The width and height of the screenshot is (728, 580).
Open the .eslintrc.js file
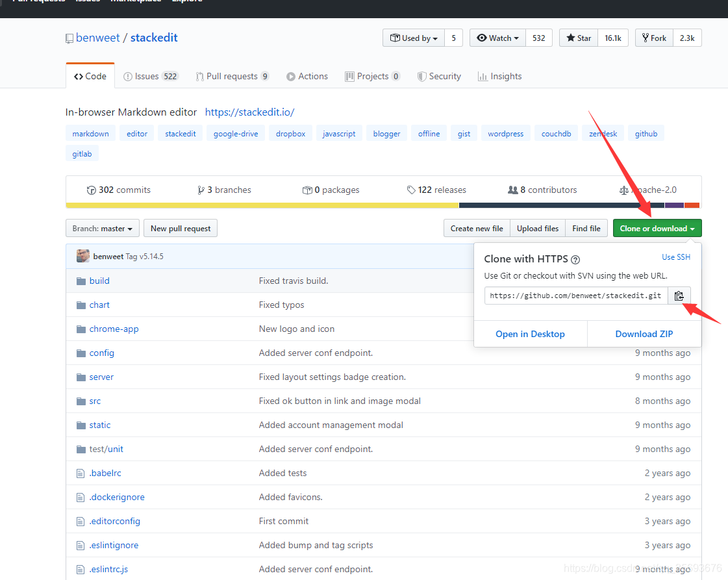point(108,570)
